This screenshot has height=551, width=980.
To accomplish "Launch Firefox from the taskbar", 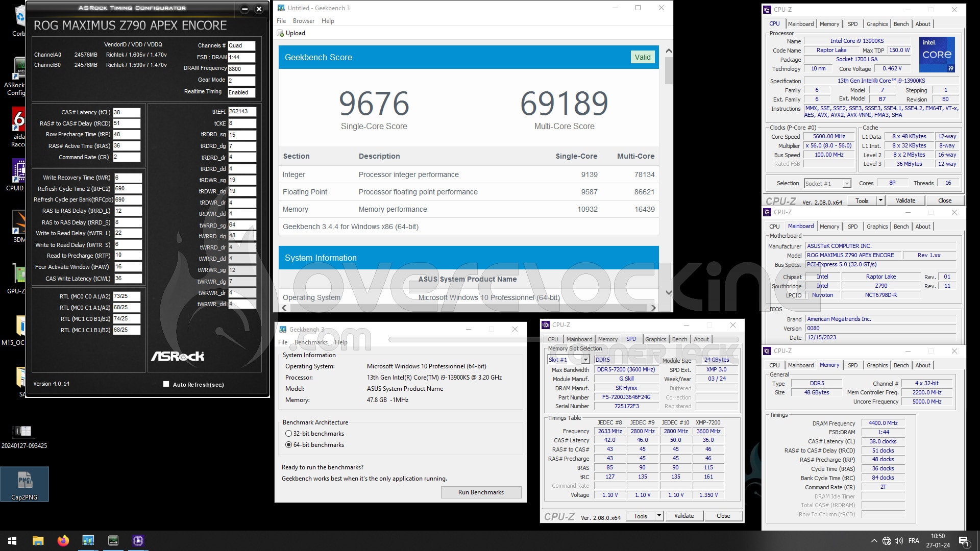I will [x=63, y=541].
